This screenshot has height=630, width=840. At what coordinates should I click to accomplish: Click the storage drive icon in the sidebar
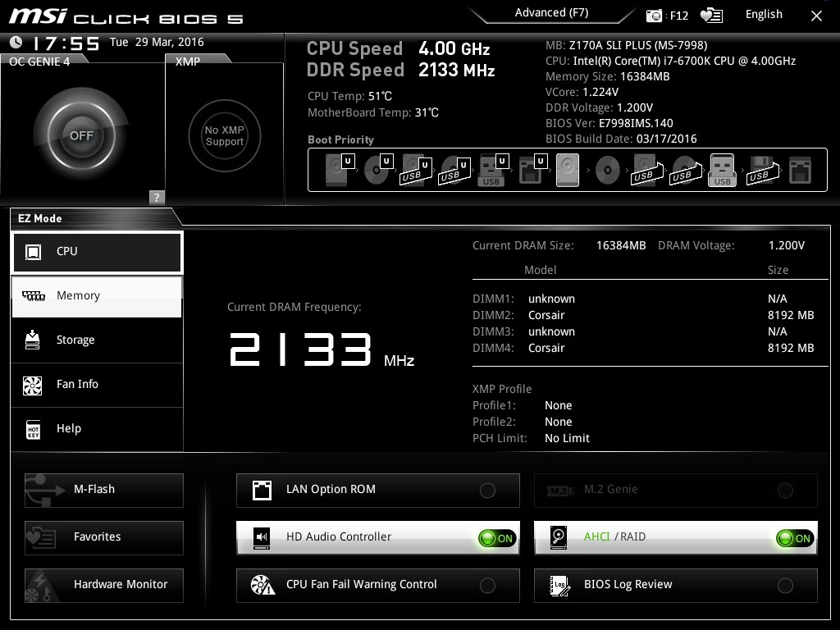[33, 340]
